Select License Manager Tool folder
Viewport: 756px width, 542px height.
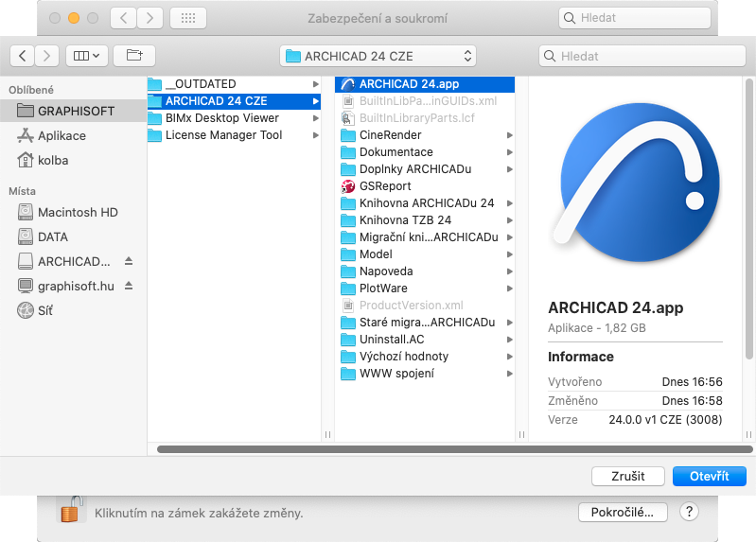234,135
